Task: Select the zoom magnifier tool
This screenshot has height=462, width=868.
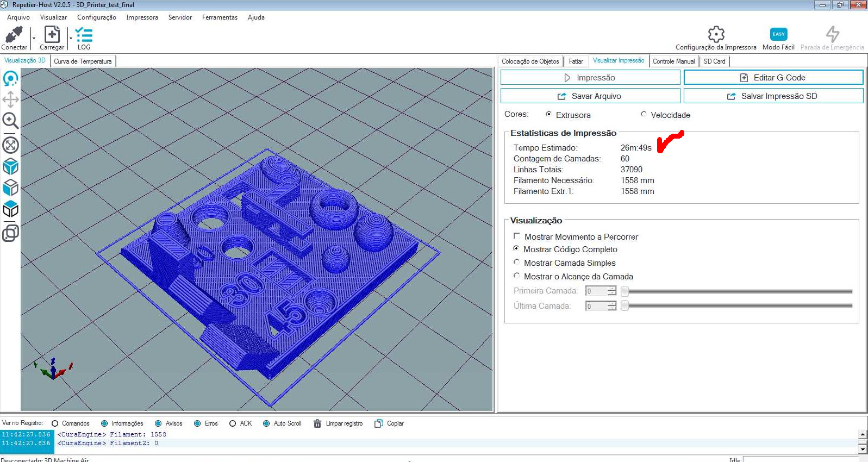Action: pyautogui.click(x=10, y=120)
